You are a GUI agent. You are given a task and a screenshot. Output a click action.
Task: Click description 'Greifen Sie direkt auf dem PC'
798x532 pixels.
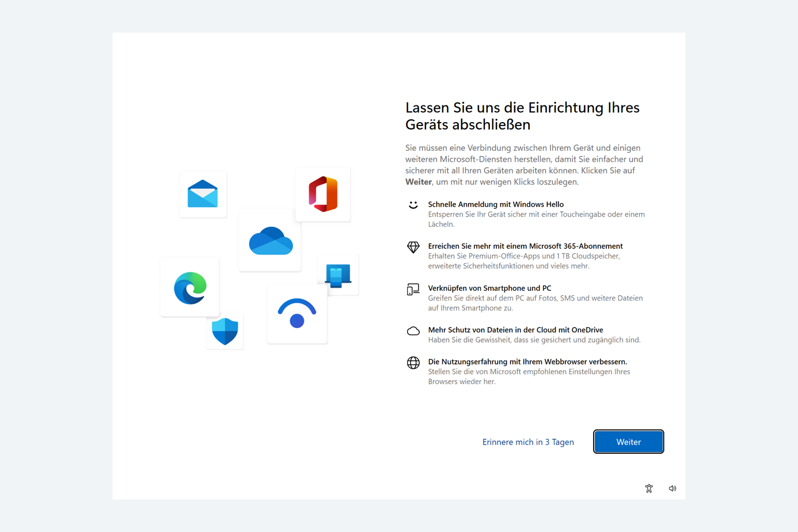535,303
